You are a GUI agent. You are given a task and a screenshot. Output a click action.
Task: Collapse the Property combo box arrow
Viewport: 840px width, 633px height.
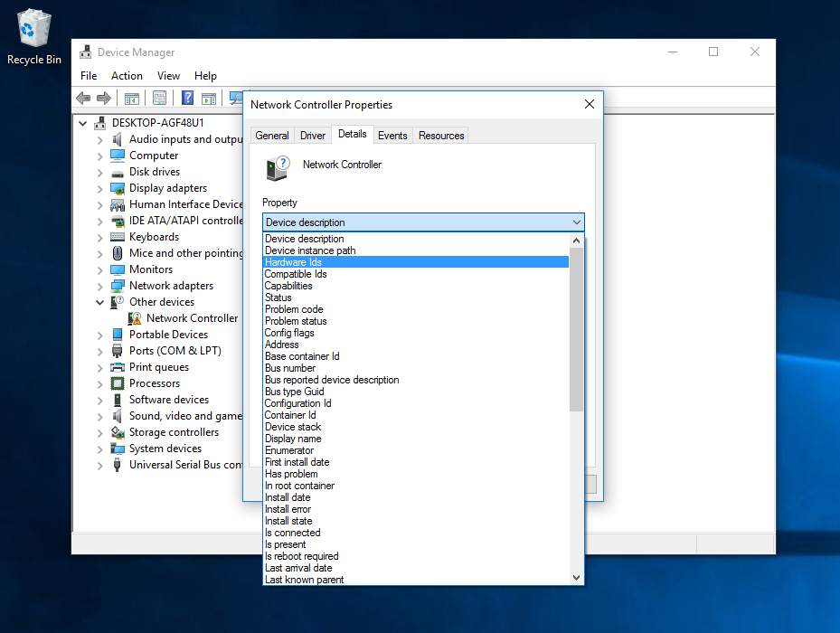pos(576,222)
